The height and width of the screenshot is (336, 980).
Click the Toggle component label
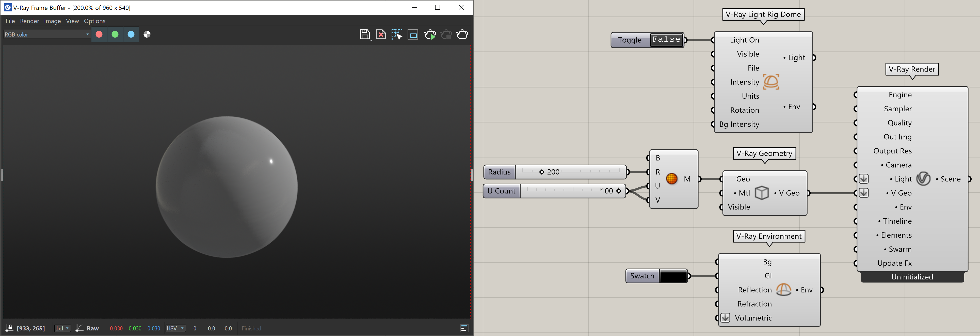coord(630,40)
